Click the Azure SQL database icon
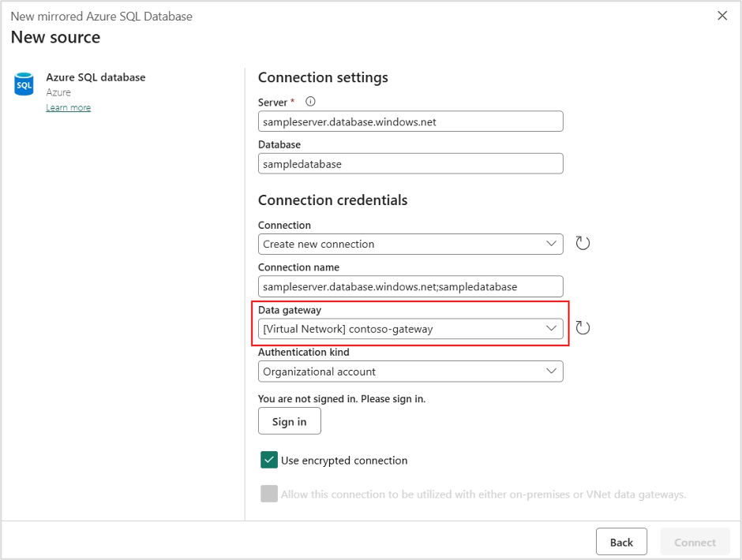The height and width of the screenshot is (560, 742). click(x=24, y=84)
